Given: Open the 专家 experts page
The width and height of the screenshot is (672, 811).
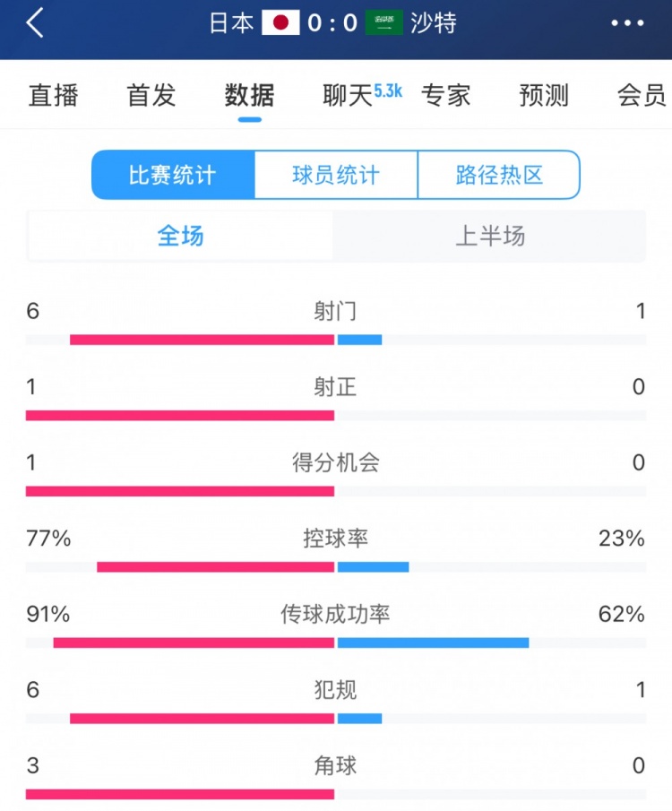Looking at the screenshot, I should pos(447,96).
